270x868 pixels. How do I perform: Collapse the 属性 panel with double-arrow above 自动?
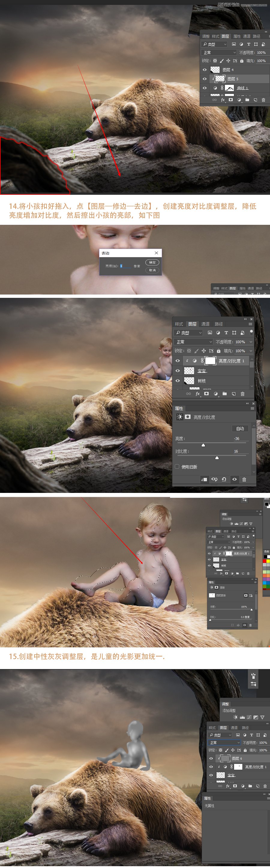click(x=247, y=403)
